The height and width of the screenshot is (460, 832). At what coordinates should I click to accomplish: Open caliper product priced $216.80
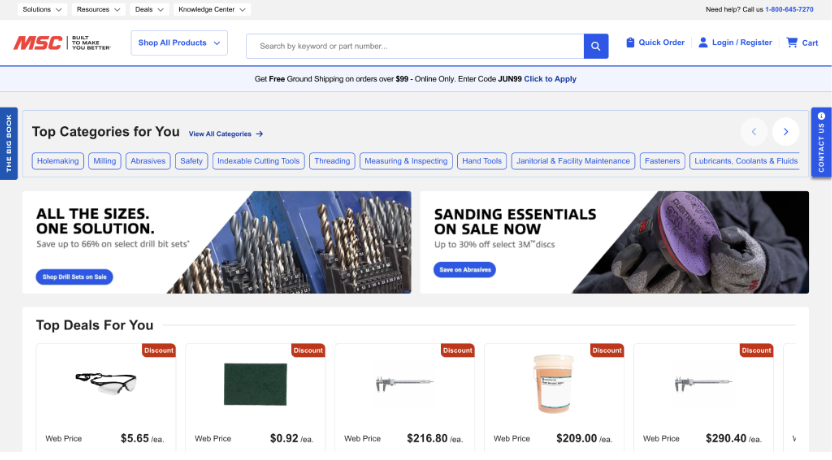(404, 383)
